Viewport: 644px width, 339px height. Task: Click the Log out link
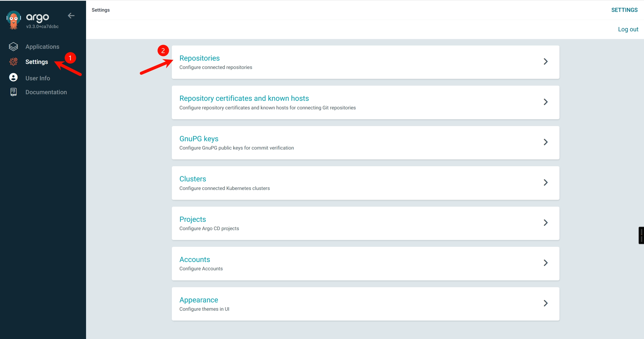pyautogui.click(x=628, y=29)
